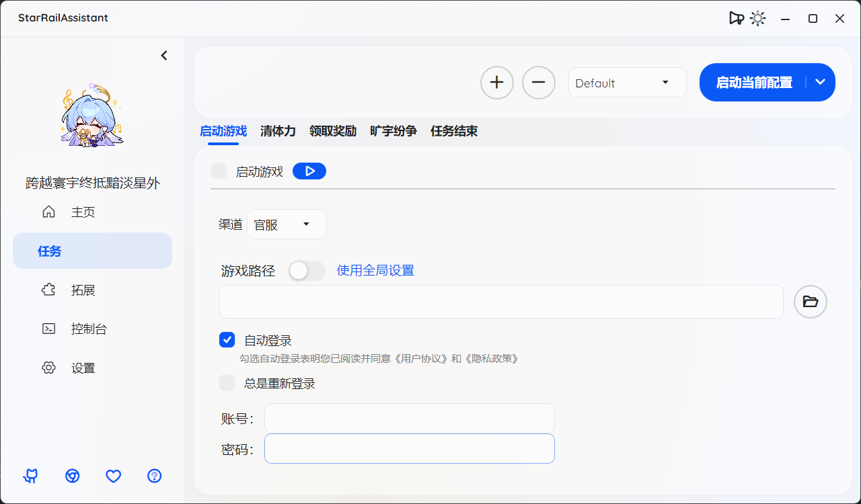
Task: Open the GitHub repository icon
Action: click(x=30, y=476)
